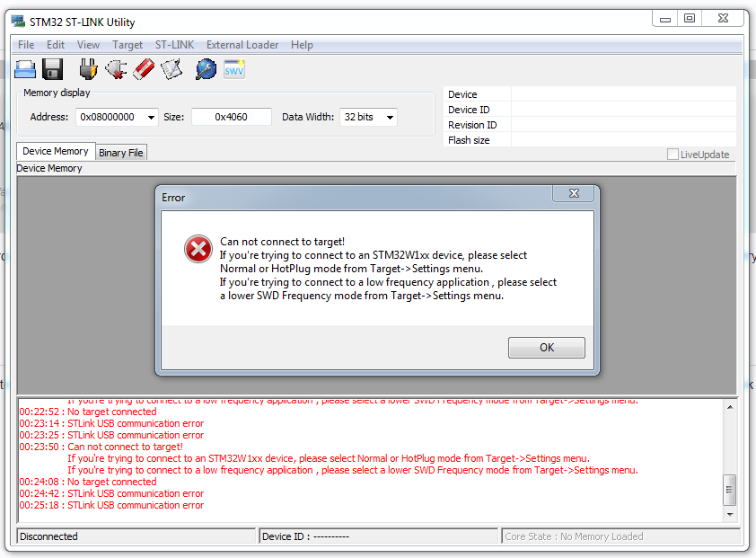Open the View menu
The width and height of the screenshot is (756, 558).
88,45
